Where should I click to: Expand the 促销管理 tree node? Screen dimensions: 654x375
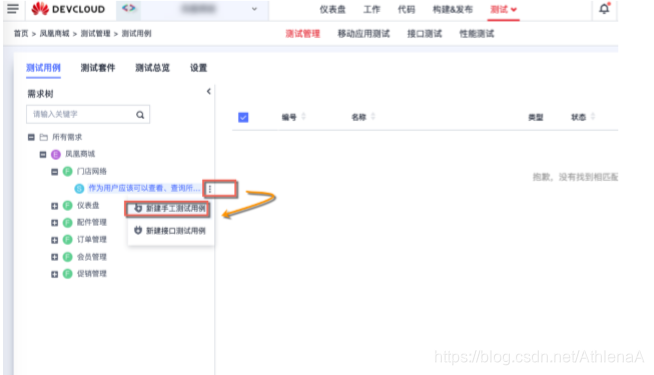click(55, 274)
